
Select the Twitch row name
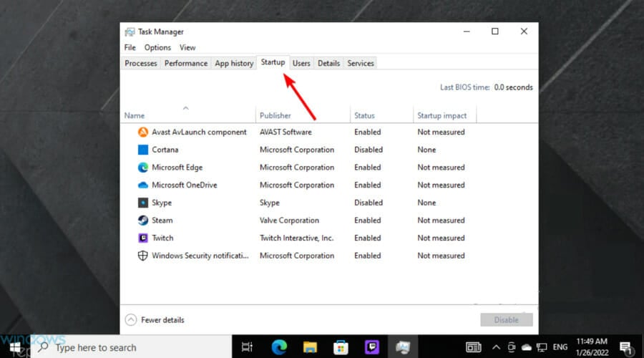[x=162, y=238]
